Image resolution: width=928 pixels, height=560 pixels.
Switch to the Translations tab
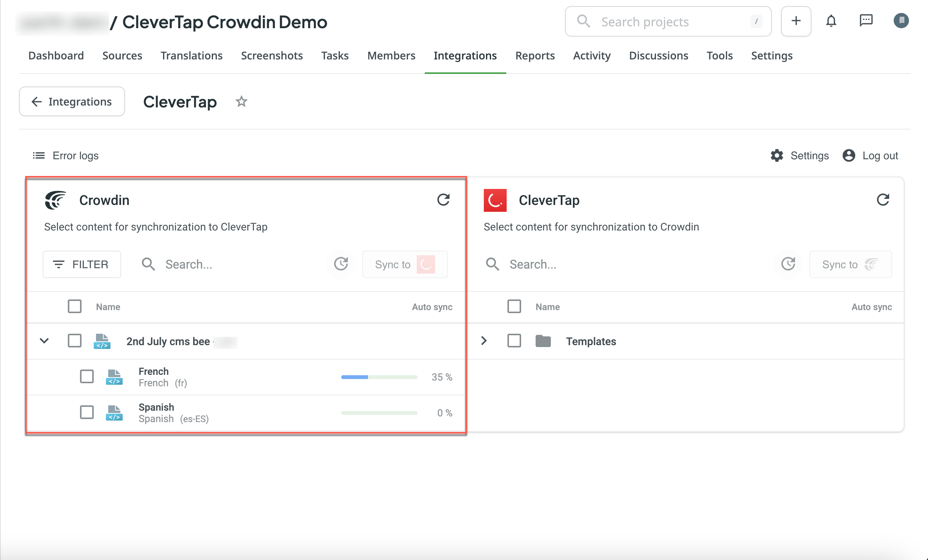192,56
